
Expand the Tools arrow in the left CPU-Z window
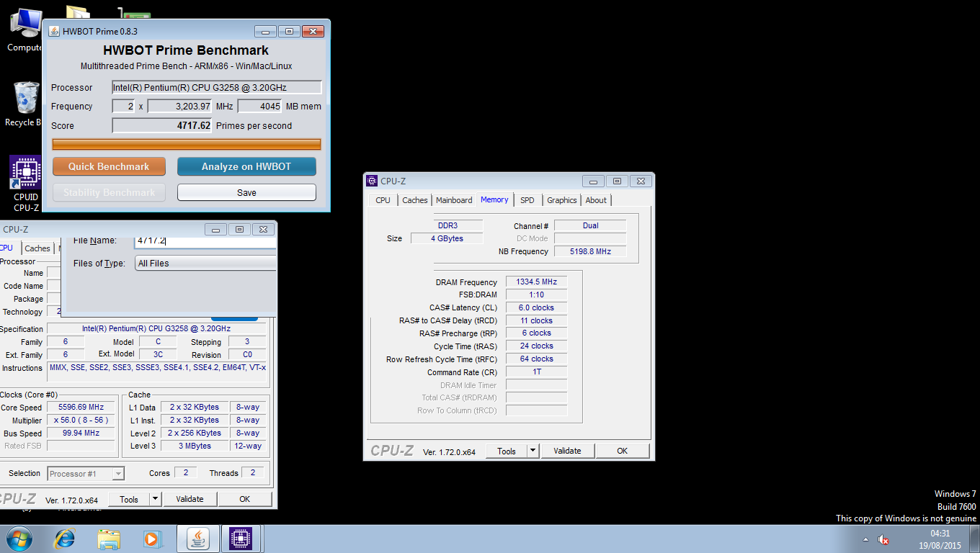tap(156, 499)
